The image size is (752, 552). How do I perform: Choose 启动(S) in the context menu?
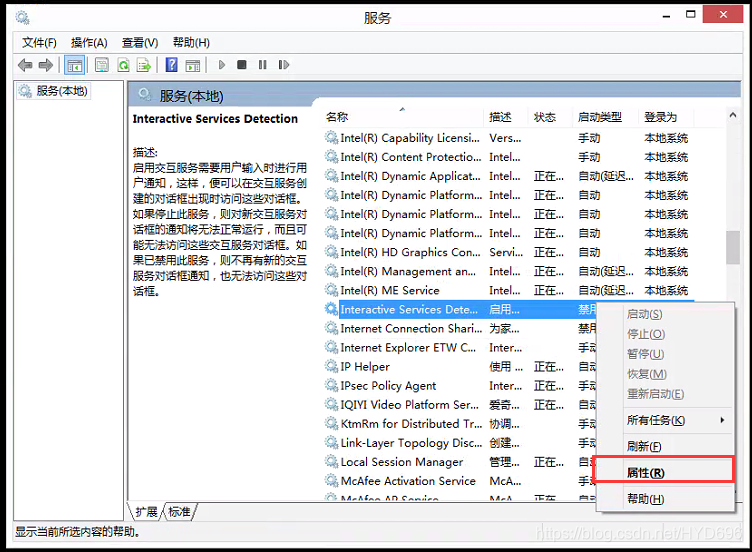point(665,314)
